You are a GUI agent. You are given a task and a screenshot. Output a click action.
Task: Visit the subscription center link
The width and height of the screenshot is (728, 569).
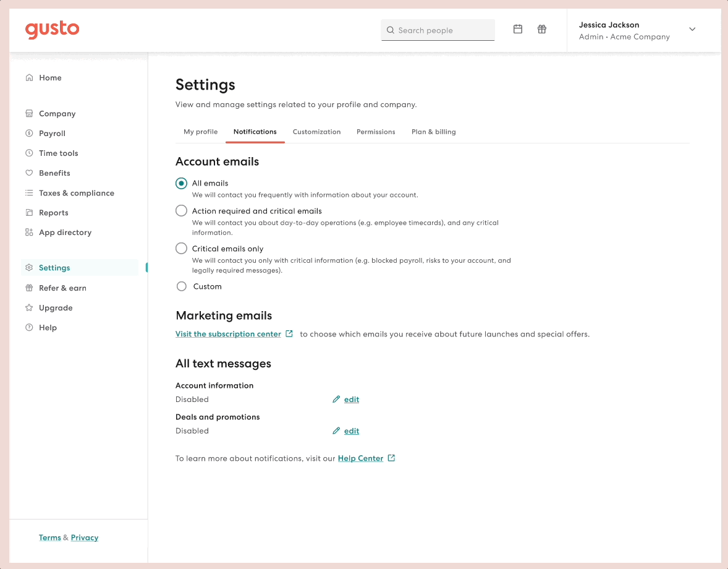[x=228, y=333]
